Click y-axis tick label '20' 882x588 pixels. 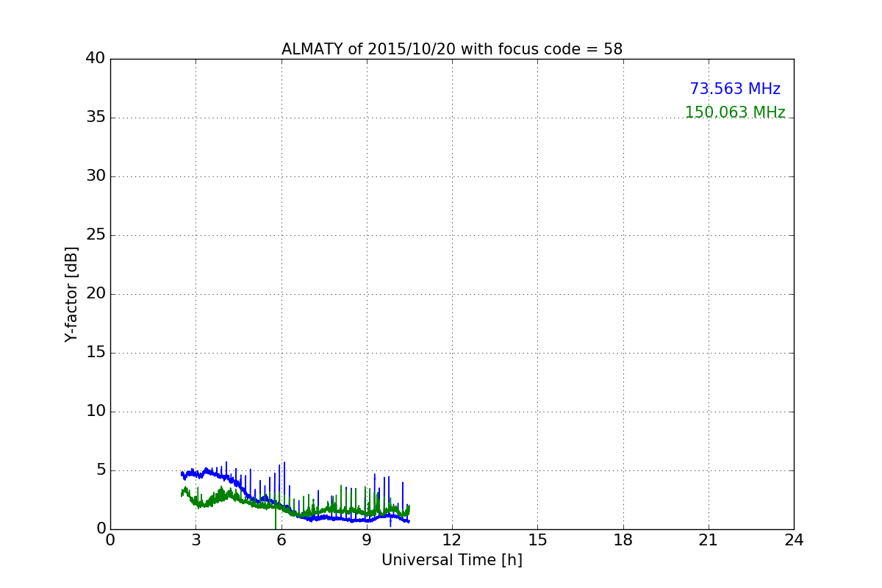pos(96,294)
